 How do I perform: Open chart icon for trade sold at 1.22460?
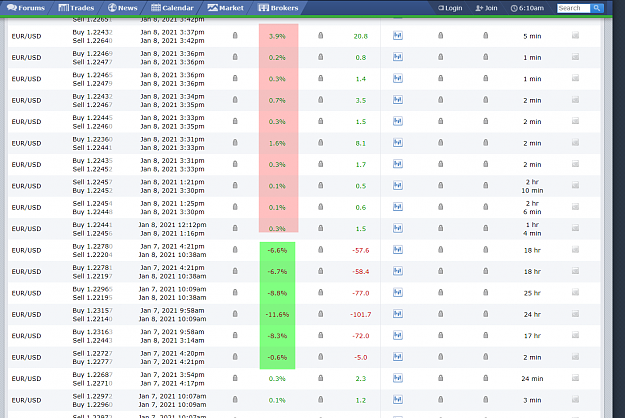click(398, 122)
